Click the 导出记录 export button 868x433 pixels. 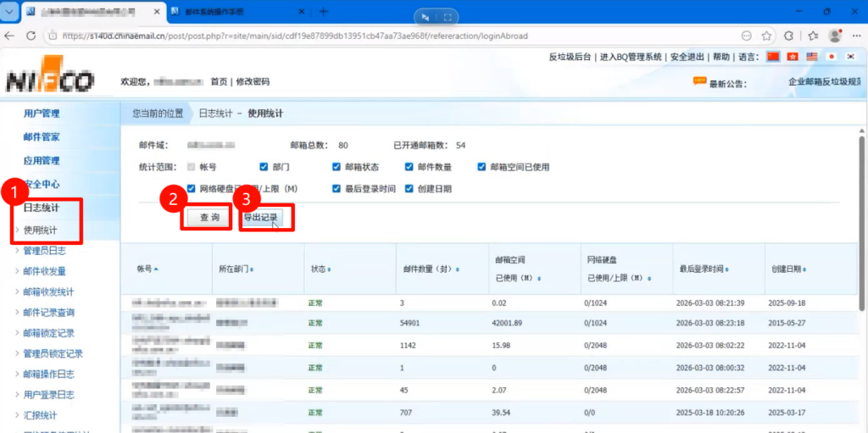pos(261,218)
